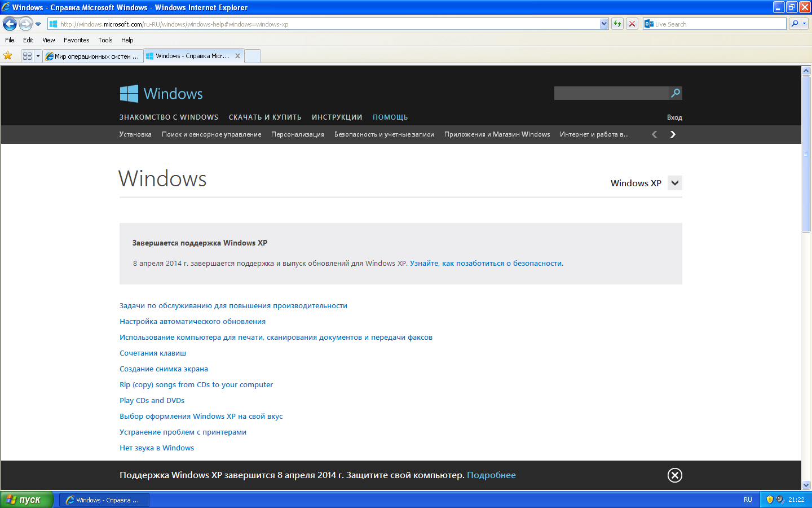The image size is (812, 508).
Task: Open address bar URL history dropdown
Action: point(604,24)
